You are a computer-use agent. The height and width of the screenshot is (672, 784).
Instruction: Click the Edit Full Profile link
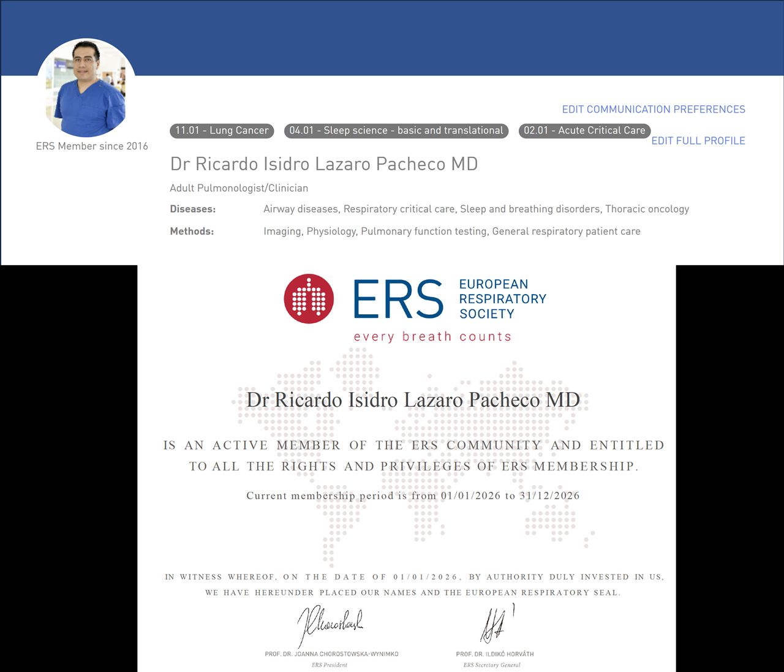(x=698, y=141)
